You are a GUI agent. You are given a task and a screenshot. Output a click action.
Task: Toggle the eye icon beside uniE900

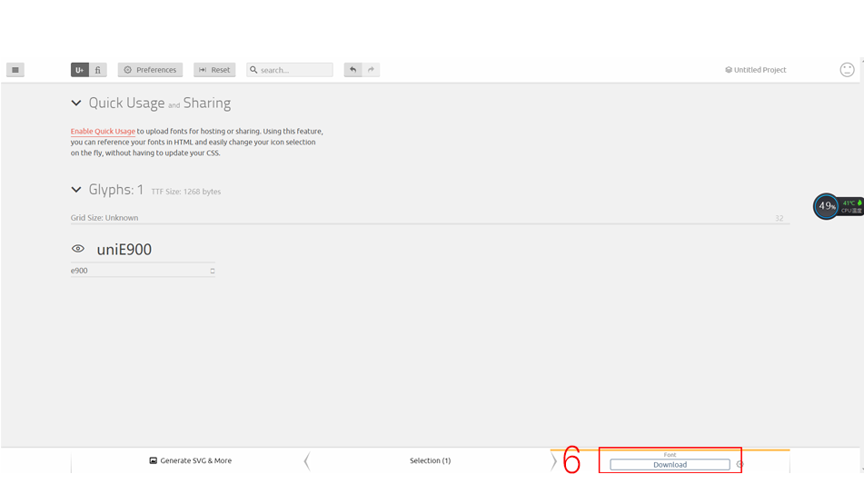[78, 249]
